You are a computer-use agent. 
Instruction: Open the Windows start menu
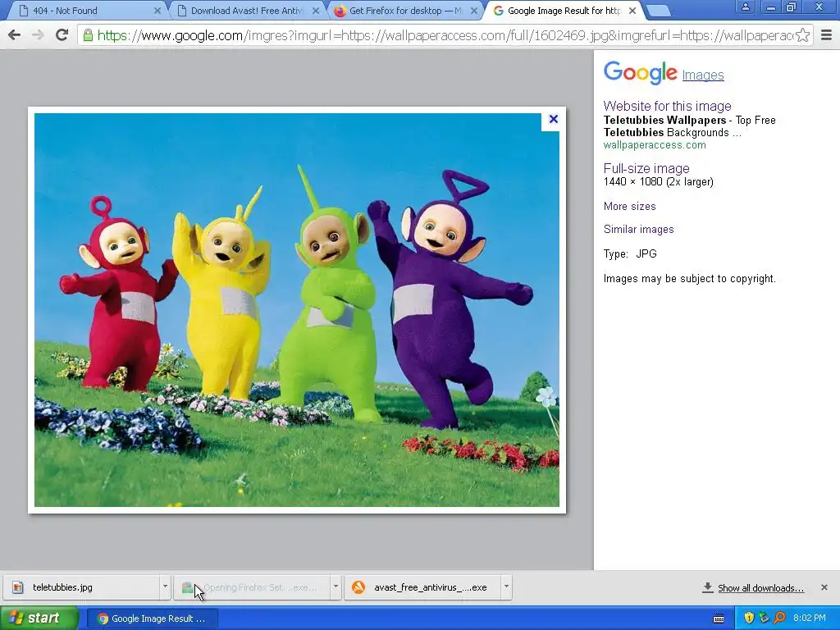pyautogui.click(x=38, y=618)
